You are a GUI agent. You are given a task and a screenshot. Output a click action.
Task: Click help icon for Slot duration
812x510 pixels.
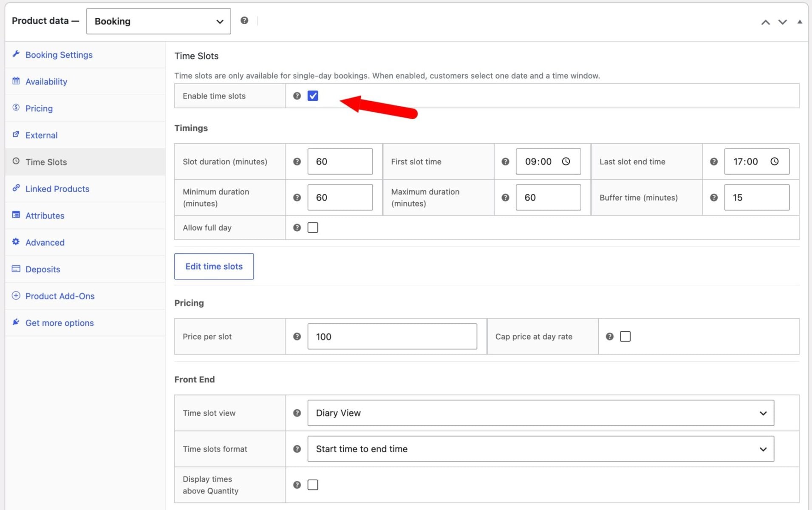click(297, 161)
